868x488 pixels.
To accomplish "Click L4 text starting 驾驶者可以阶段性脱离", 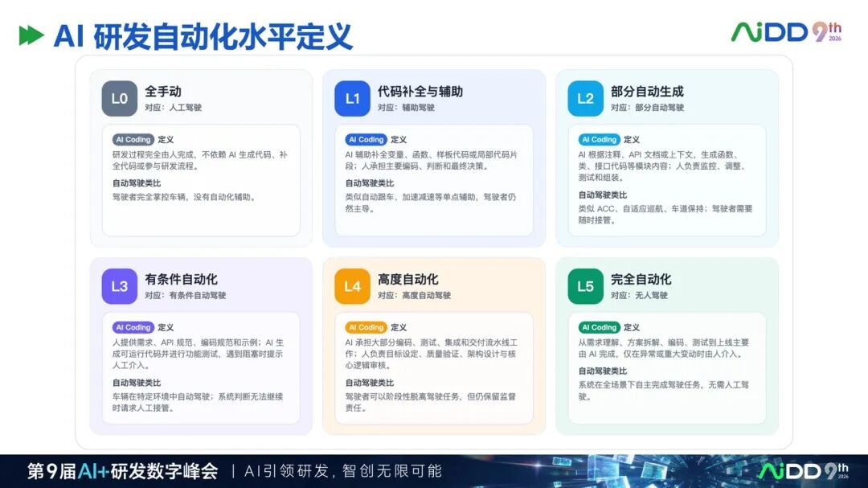I will tap(431, 402).
